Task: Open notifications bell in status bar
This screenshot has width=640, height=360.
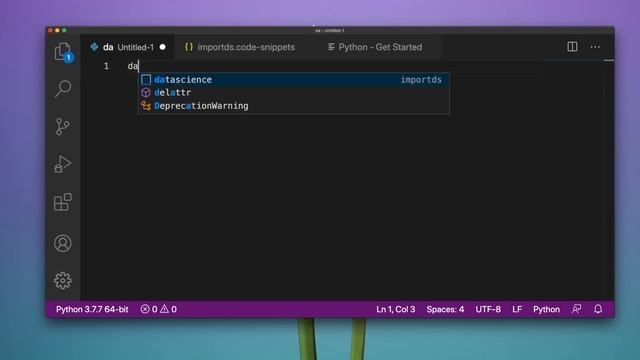Action: pos(598,309)
